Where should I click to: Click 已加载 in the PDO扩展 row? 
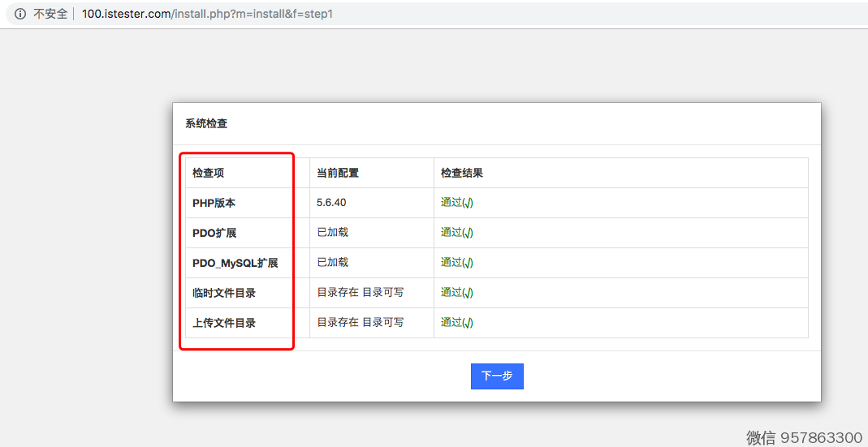click(x=332, y=233)
